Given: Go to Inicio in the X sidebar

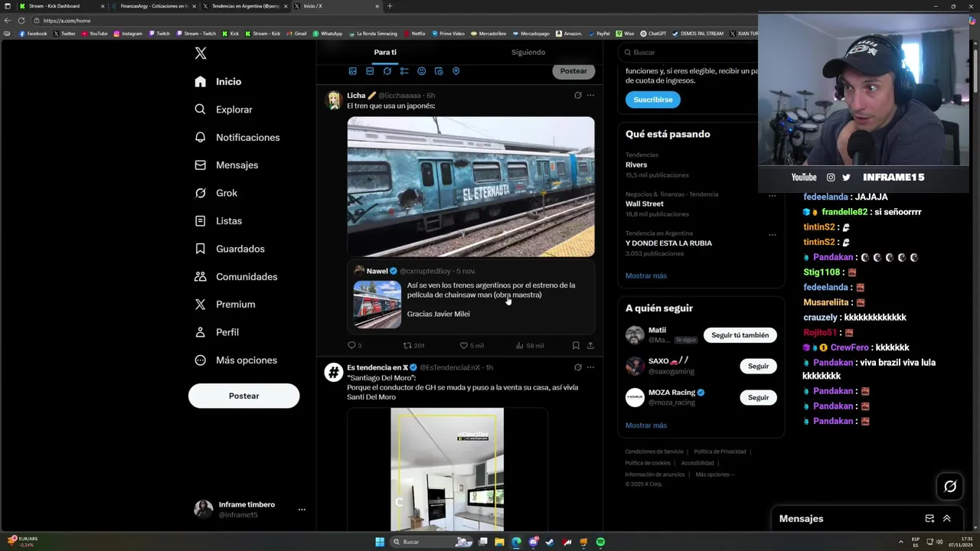Looking at the screenshot, I should (x=218, y=82).
